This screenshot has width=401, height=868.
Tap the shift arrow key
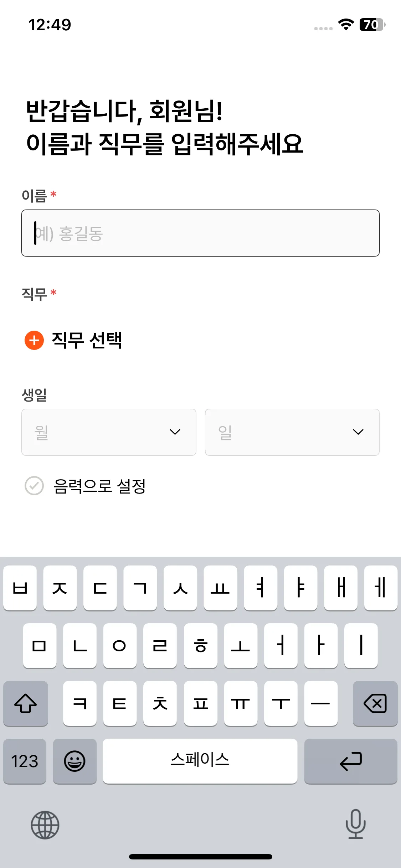point(26,703)
